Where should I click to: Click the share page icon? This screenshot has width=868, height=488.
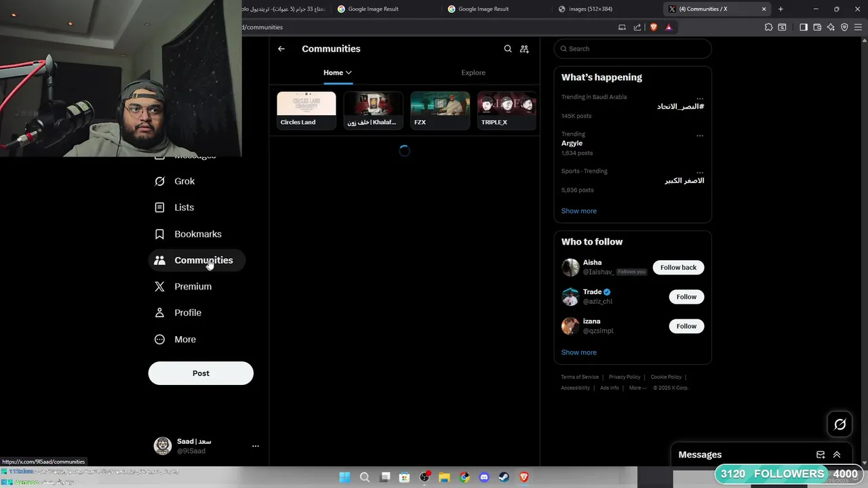(637, 27)
